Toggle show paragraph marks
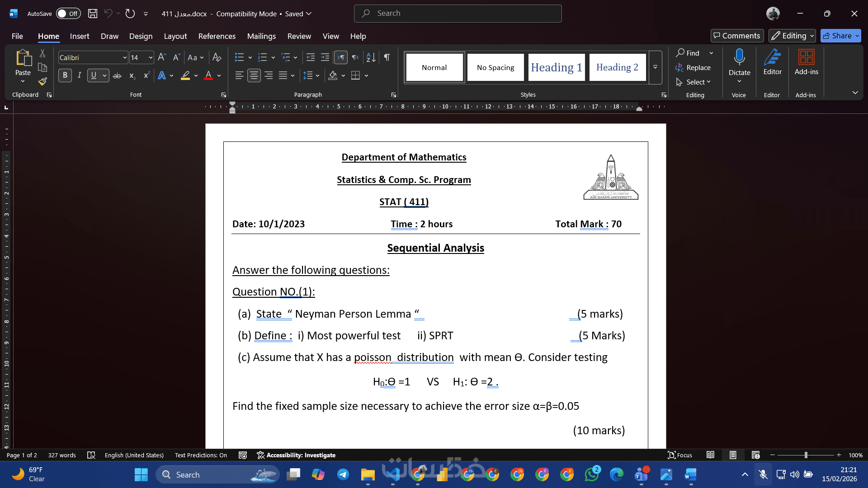 point(387,57)
